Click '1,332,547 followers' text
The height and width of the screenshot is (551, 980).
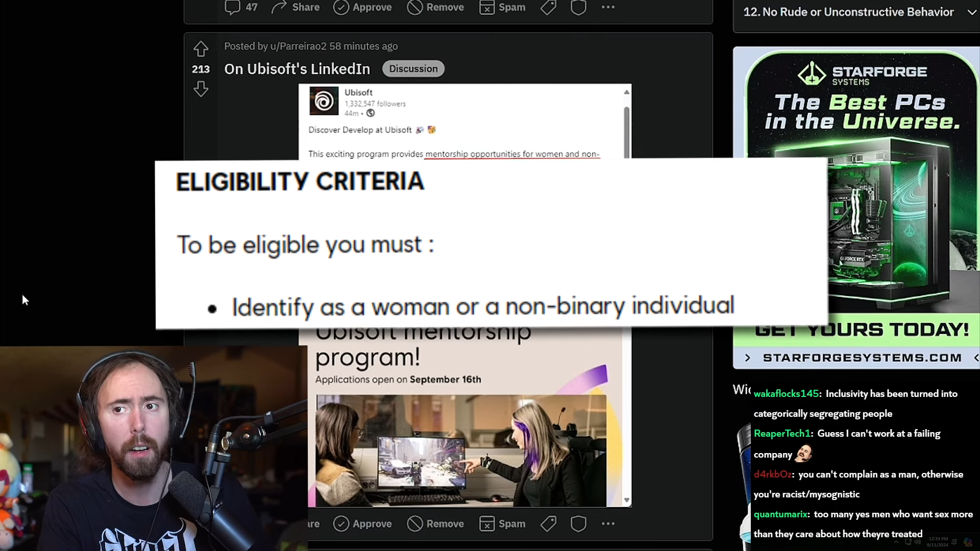[375, 104]
